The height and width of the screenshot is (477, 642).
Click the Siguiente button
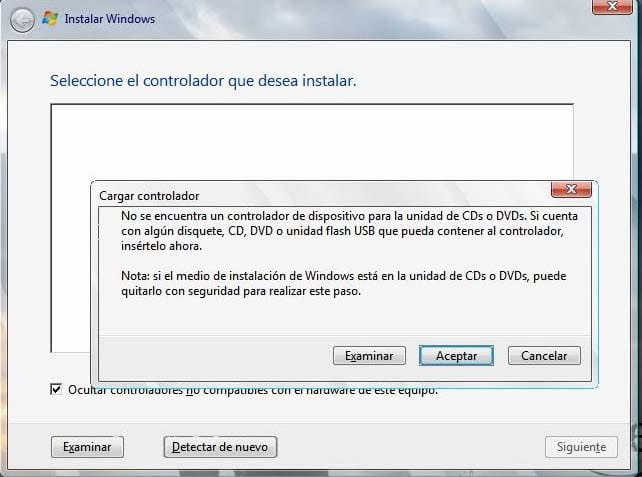point(581,447)
